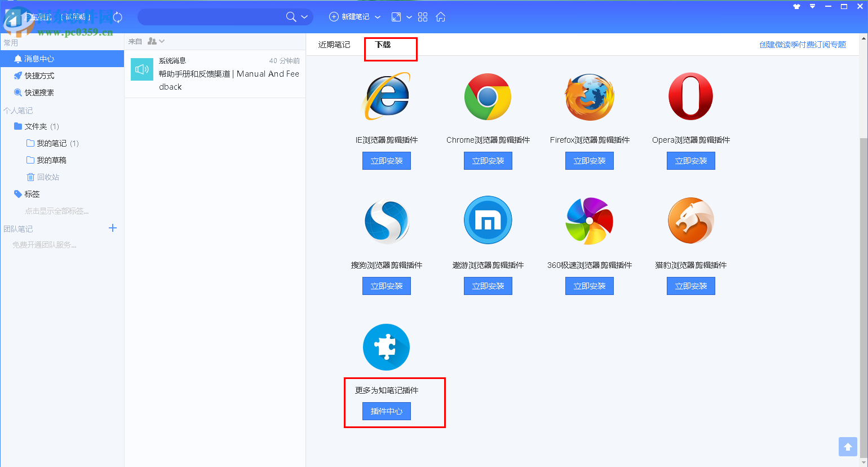Install the 遨游浏览器剪辑插件

488,286
